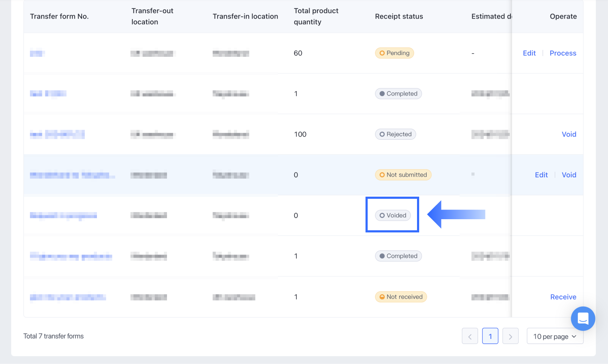Click Receive for the Not received transfer

tap(563, 297)
